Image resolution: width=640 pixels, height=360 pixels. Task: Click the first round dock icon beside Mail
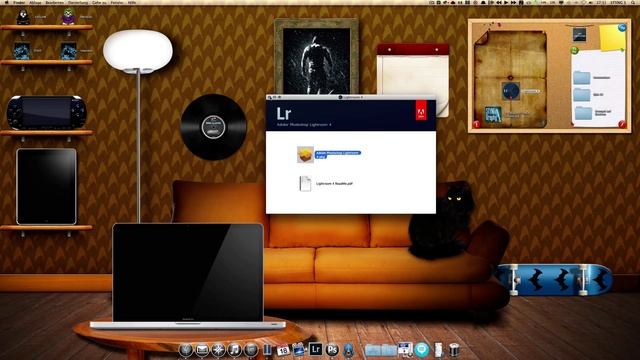pyautogui.click(x=186, y=350)
